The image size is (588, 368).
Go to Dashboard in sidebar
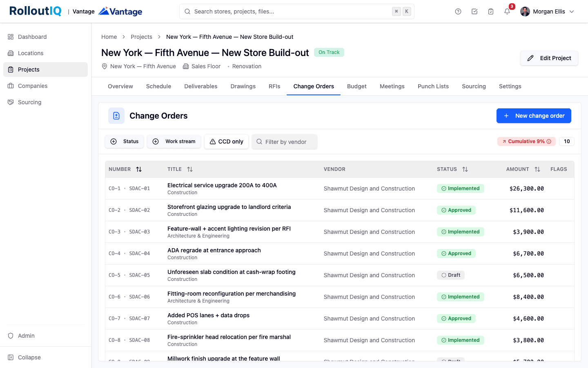pos(45,37)
